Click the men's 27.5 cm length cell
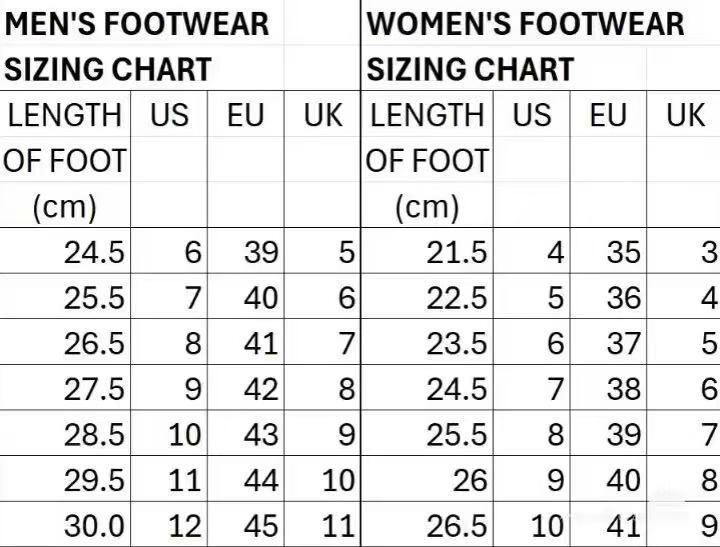The image size is (720, 547). 95,388
